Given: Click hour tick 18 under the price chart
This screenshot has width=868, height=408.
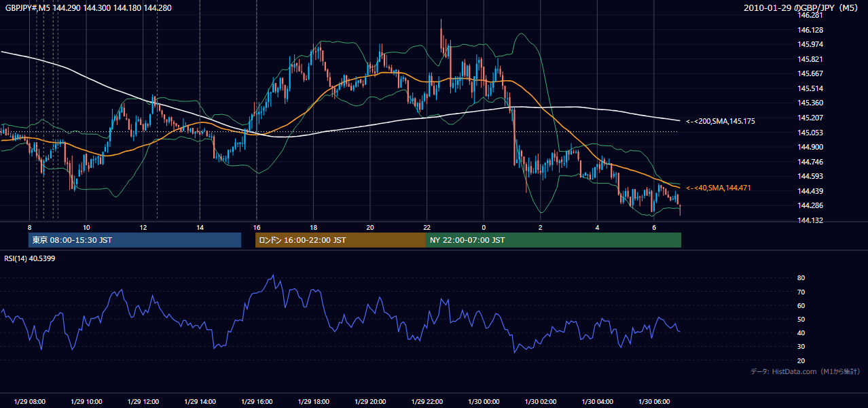Looking at the screenshot, I should (313, 227).
